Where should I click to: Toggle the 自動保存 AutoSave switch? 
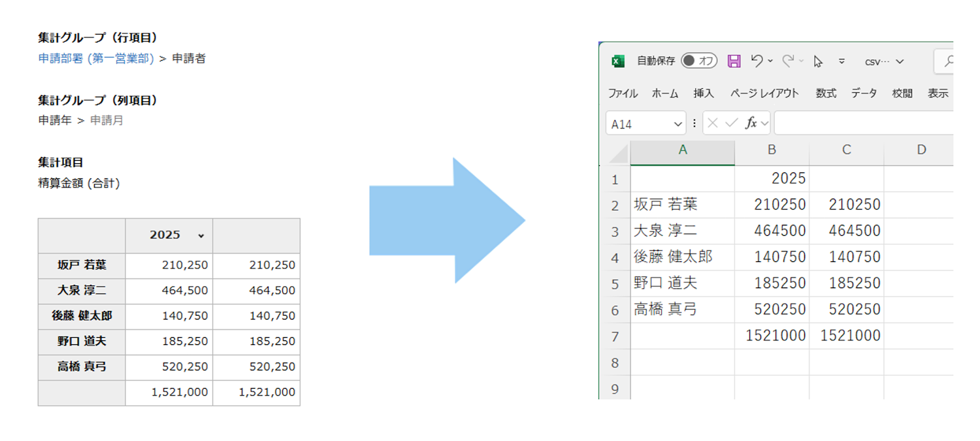click(699, 61)
